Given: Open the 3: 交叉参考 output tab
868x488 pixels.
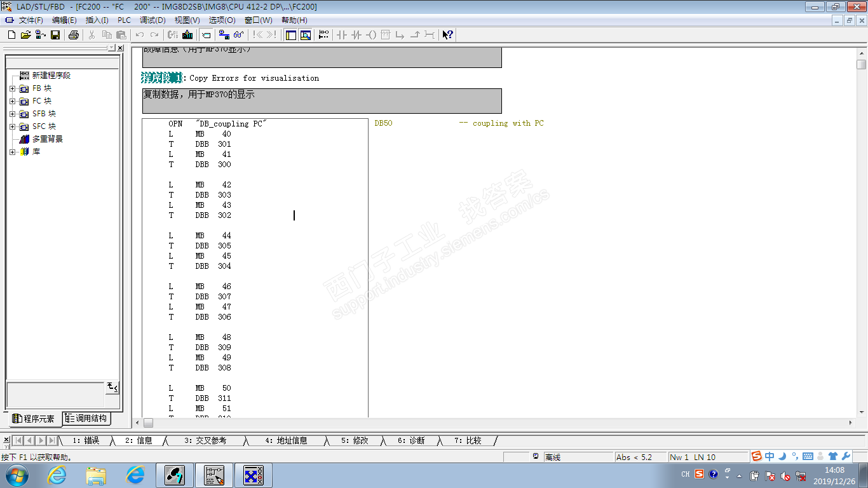Looking at the screenshot, I should tap(205, 440).
